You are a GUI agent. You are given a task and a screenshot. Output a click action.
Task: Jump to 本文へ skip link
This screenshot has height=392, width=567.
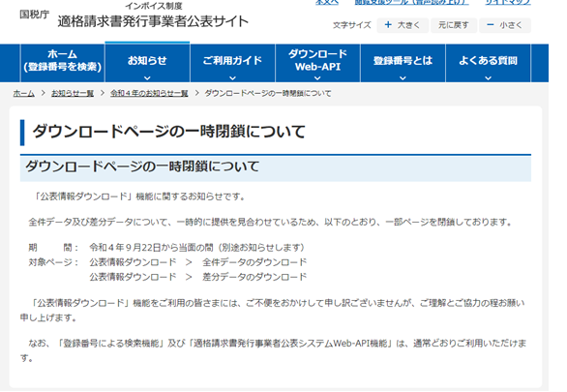pyautogui.click(x=327, y=2)
